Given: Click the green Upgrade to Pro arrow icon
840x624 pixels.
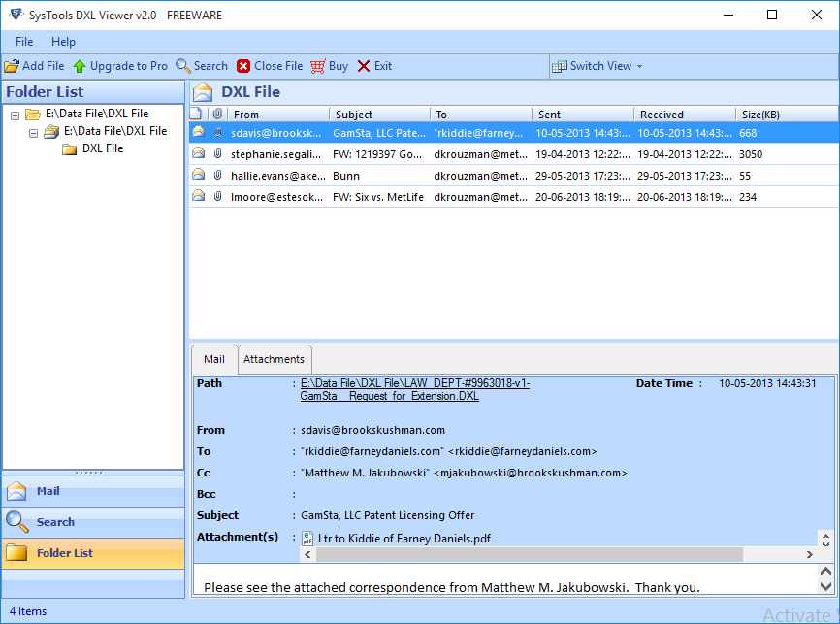Looking at the screenshot, I should pyautogui.click(x=80, y=66).
